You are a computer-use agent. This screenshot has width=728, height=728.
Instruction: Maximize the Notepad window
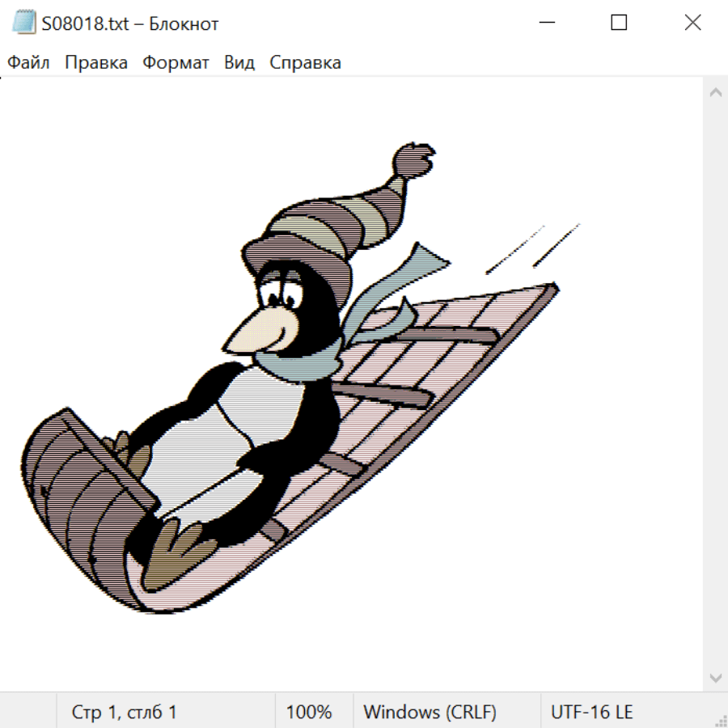click(x=619, y=23)
